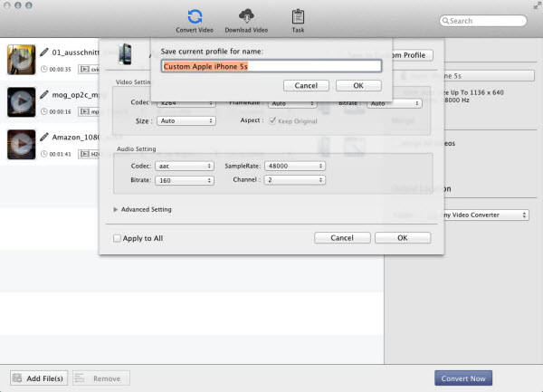Click the magnifier icon in Search box
The image size is (543, 392).
pos(445,21)
